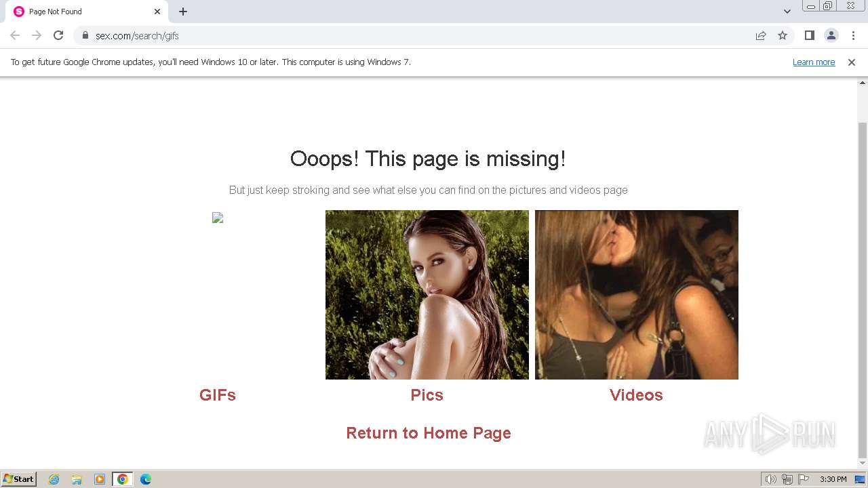Click the broken GIFs image placeholder
The height and width of the screenshot is (488, 868).
(x=218, y=218)
